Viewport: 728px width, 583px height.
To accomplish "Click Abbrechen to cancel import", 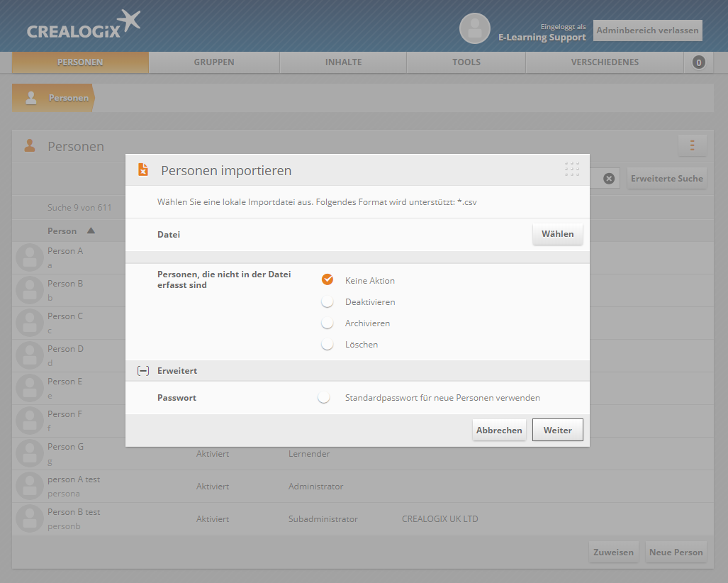I will [499, 430].
